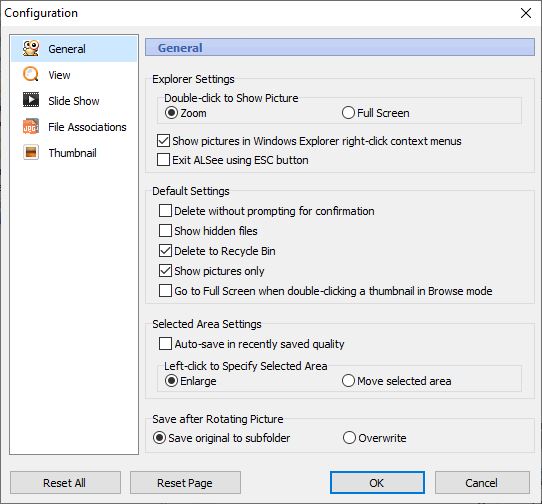Click the Reset All button
Viewport: 542px width, 504px height.
point(65,483)
